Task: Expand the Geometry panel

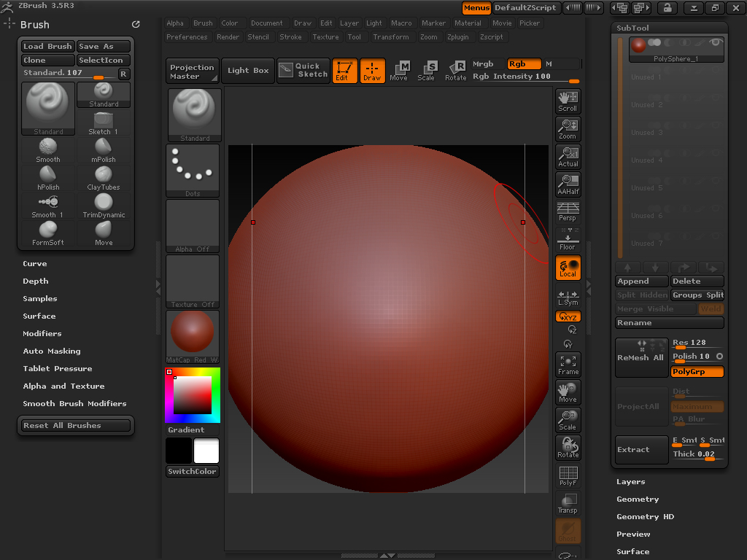Action: click(637, 499)
